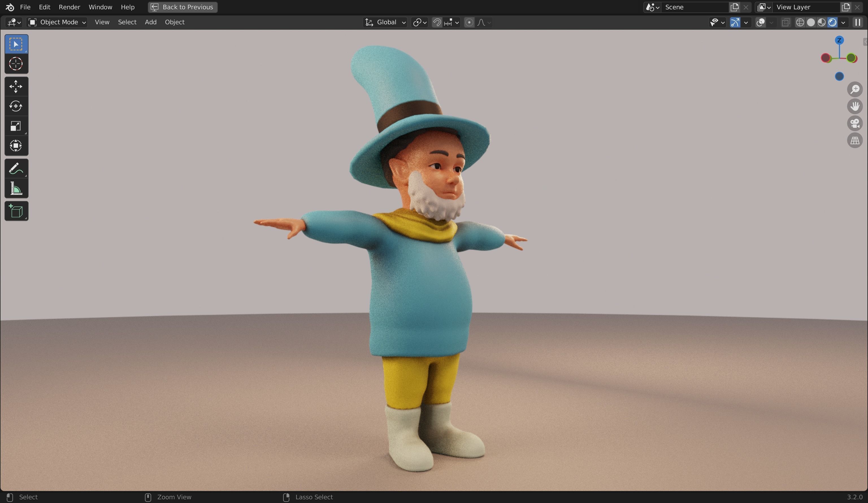Activate the Scale tool

[x=16, y=126]
